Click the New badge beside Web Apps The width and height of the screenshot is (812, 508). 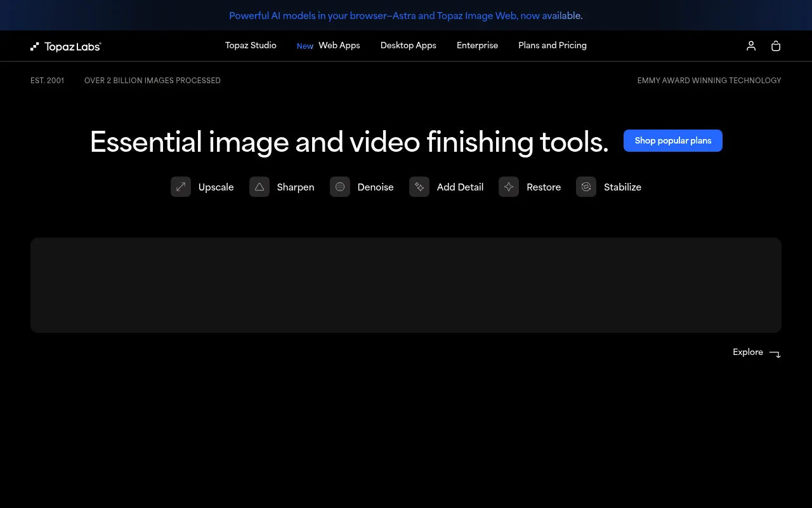(305, 46)
